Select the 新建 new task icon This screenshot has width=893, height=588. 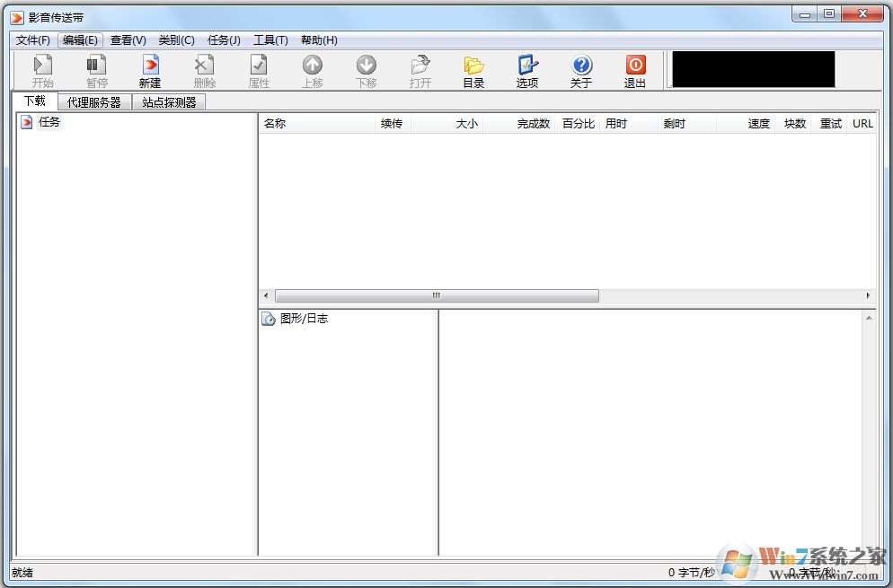pos(149,70)
